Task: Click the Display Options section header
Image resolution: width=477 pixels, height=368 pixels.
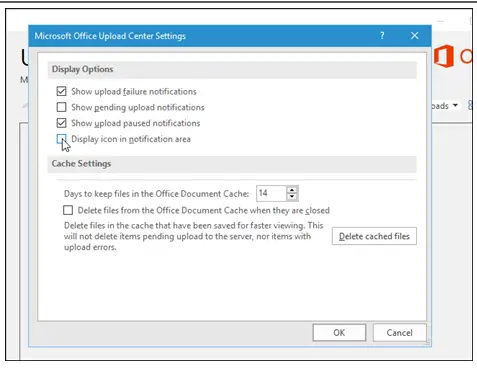Action: (82, 69)
